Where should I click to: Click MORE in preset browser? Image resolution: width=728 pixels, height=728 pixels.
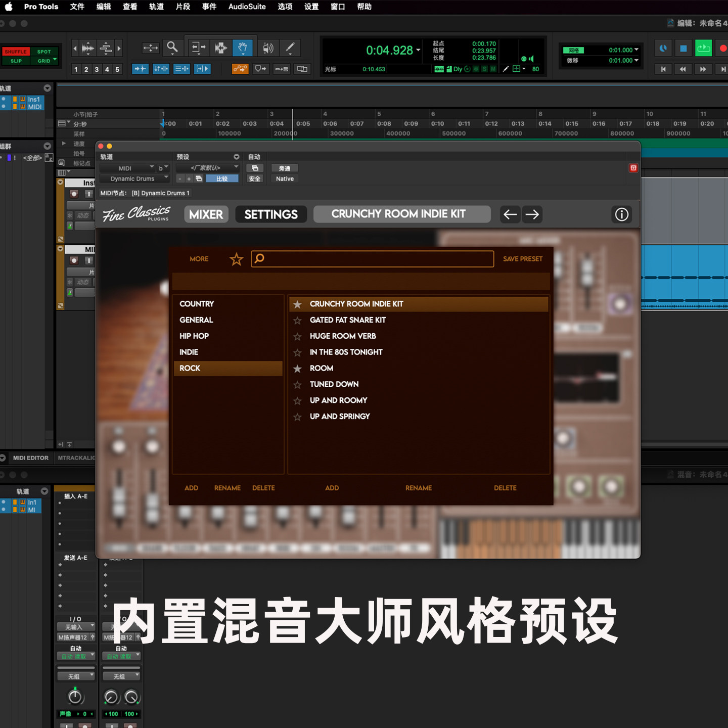[x=199, y=259]
